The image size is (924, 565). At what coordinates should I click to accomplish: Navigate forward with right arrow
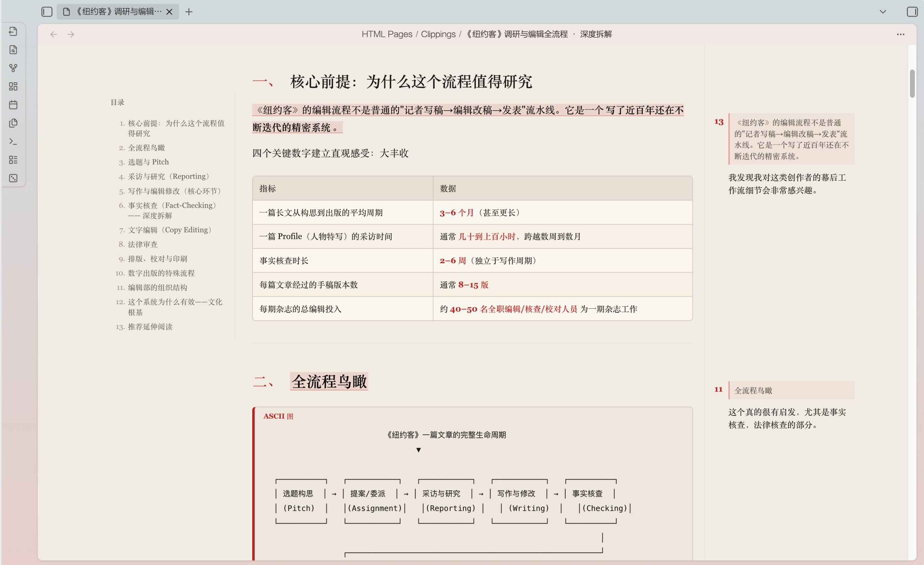click(71, 34)
